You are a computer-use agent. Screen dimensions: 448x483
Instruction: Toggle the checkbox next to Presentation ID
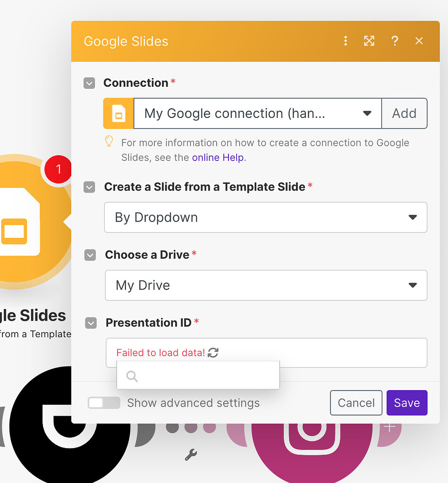coord(91,323)
